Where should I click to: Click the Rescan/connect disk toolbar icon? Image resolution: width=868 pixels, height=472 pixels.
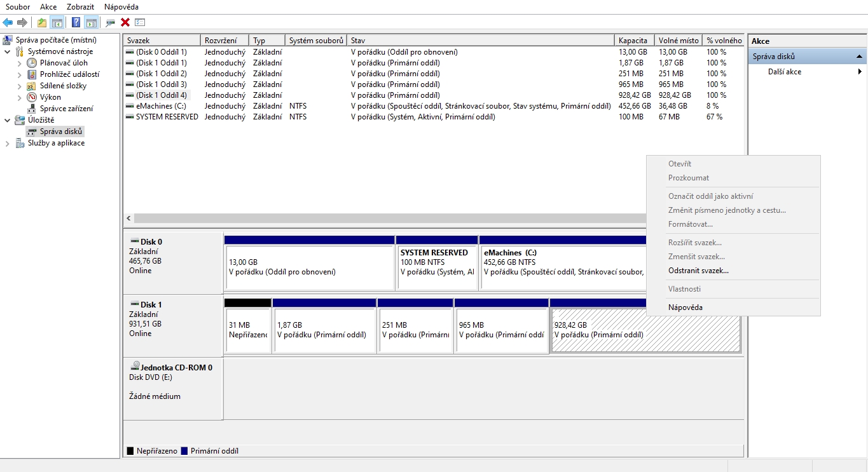[x=111, y=22]
